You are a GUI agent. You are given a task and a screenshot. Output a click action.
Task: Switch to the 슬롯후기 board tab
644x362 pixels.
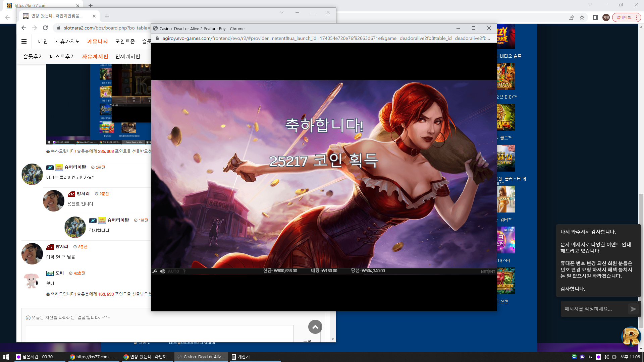pyautogui.click(x=33, y=57)
